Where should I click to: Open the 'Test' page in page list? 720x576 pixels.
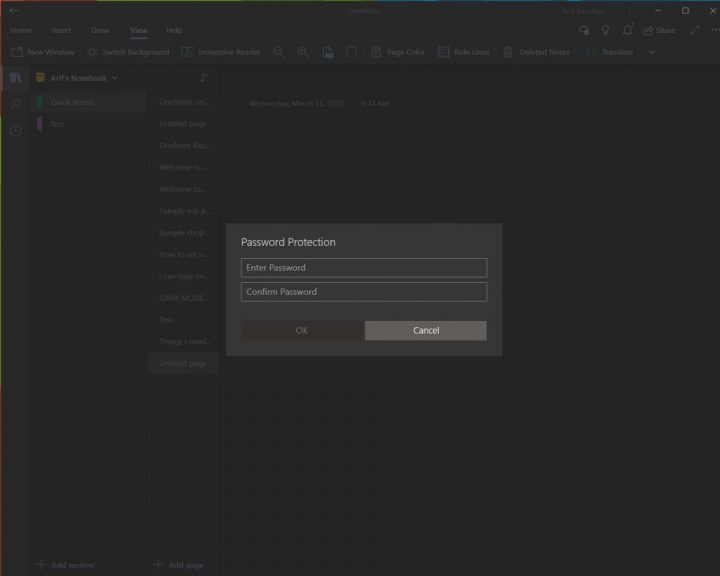coord(184,319)
